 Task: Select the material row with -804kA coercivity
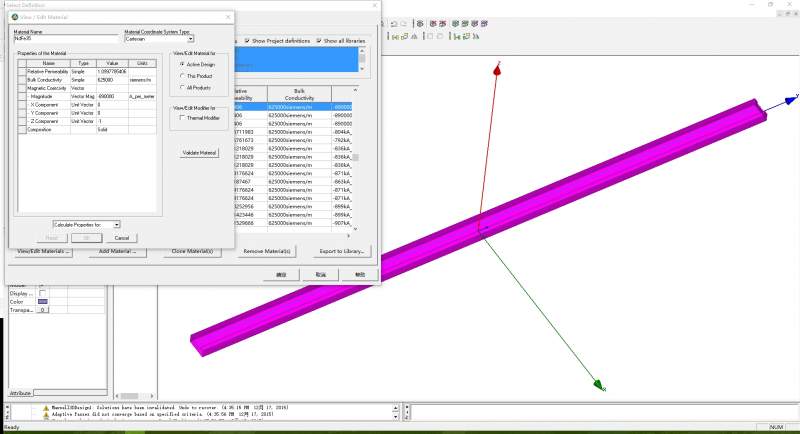[x=292, y=132]
